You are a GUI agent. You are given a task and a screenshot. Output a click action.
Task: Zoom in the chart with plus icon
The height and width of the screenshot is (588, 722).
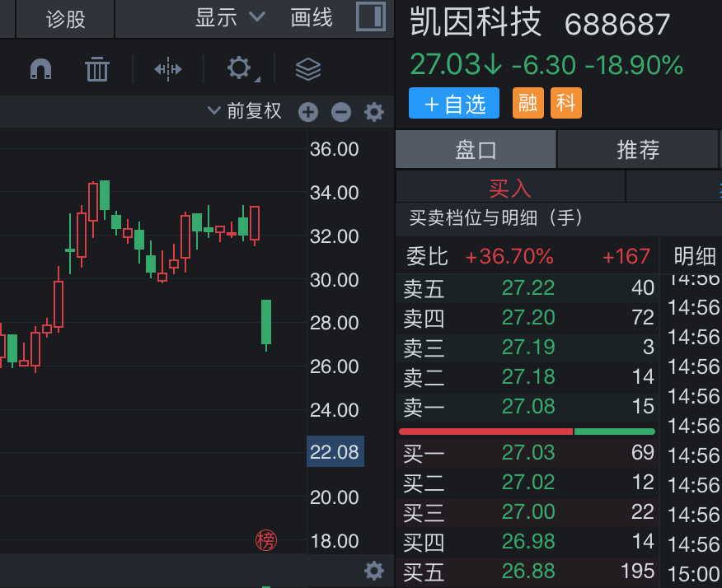pos(308,112)
